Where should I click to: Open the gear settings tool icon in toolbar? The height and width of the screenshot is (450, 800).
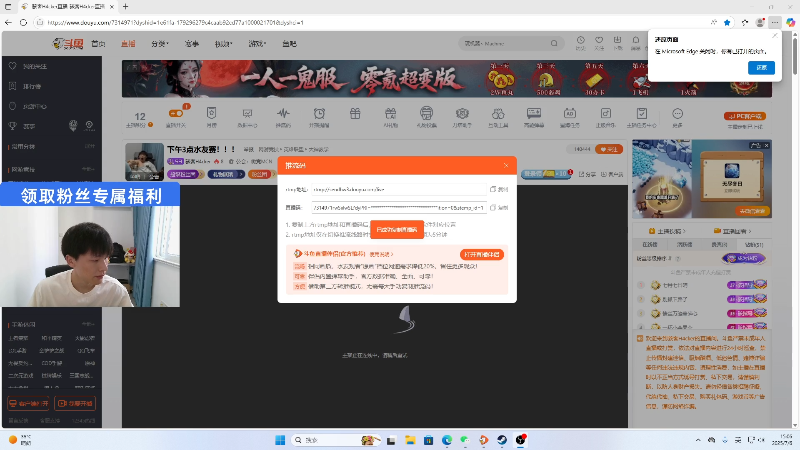(x=462, y=113)
